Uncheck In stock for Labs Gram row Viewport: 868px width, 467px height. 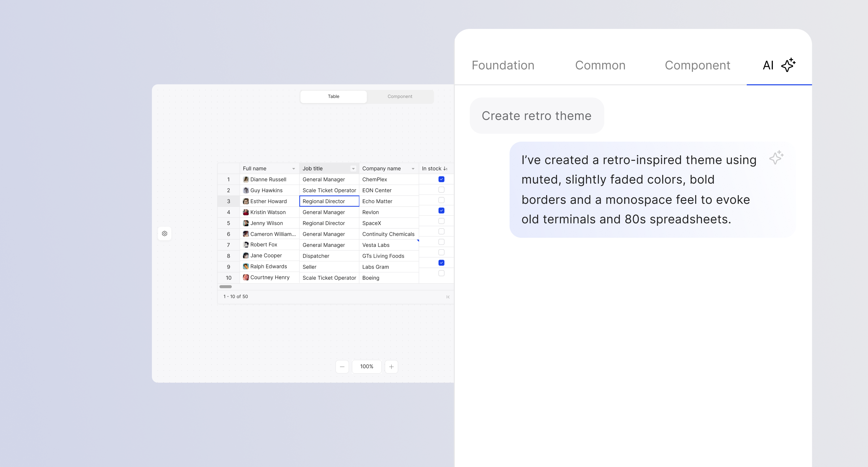tap(441, 263)
